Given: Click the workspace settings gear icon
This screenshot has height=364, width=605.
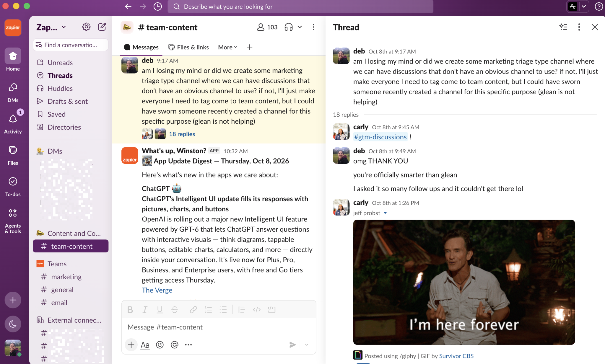Looking at the screenshot, I should (x=86, y=27).
